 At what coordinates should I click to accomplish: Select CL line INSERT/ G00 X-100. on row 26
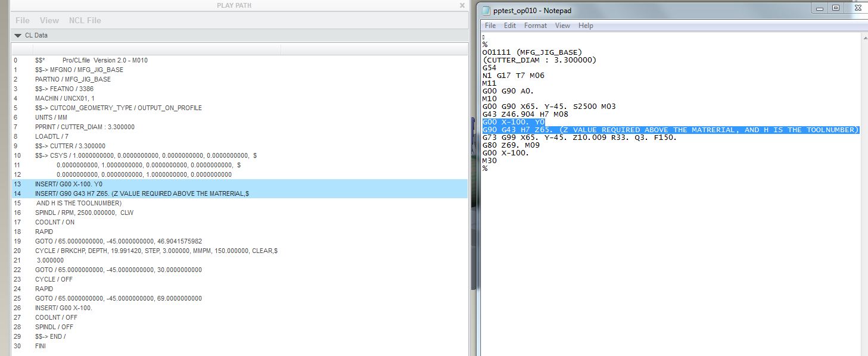coord(239,308)
